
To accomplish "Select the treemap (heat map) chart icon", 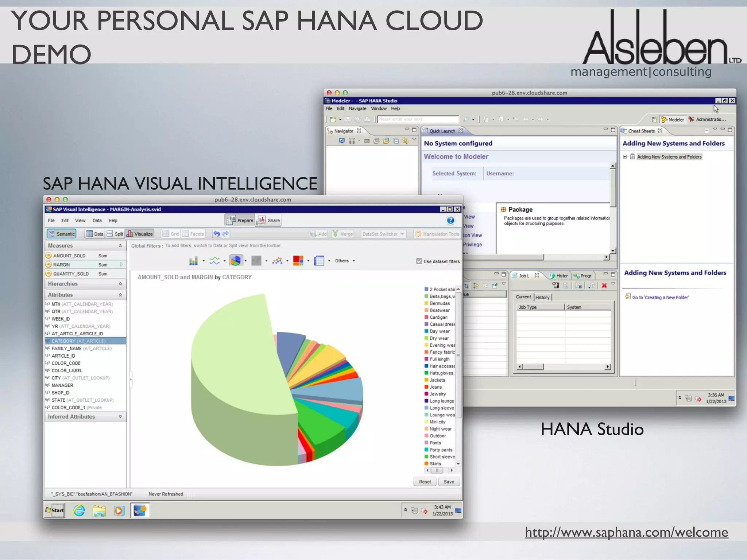I will tap(298, 261).
